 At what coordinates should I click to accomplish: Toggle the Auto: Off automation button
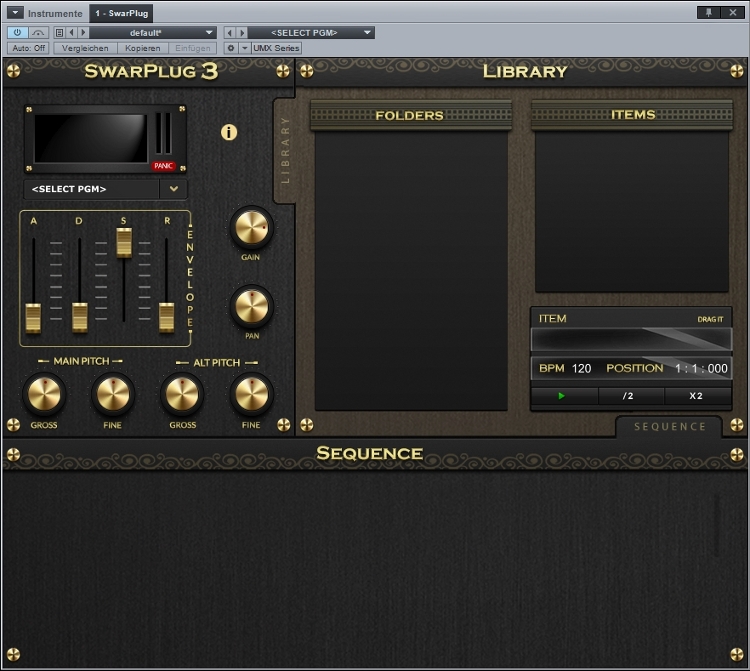[x=29, y=48]
